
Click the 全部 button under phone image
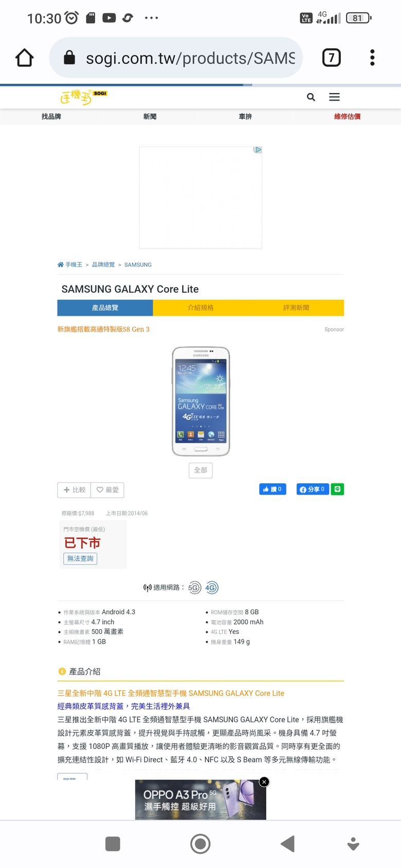click(200, 470)
